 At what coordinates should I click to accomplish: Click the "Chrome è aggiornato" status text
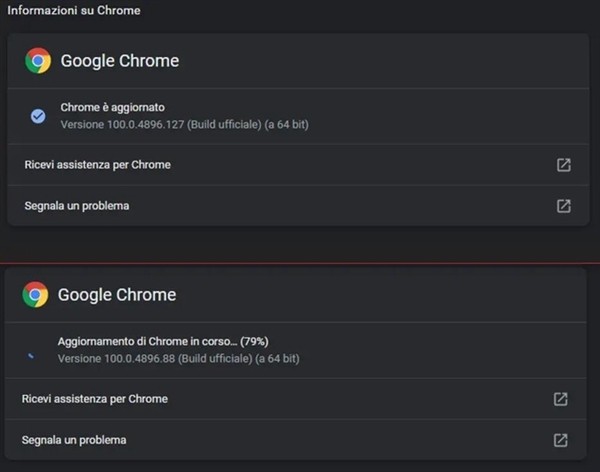(x=113, y=107)
